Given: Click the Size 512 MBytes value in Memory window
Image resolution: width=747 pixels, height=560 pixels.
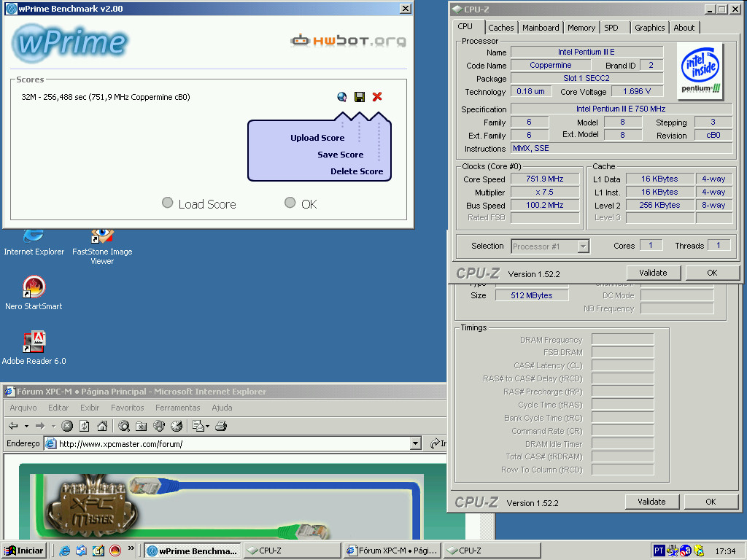Looking at the screenshot, I should 532,295.
